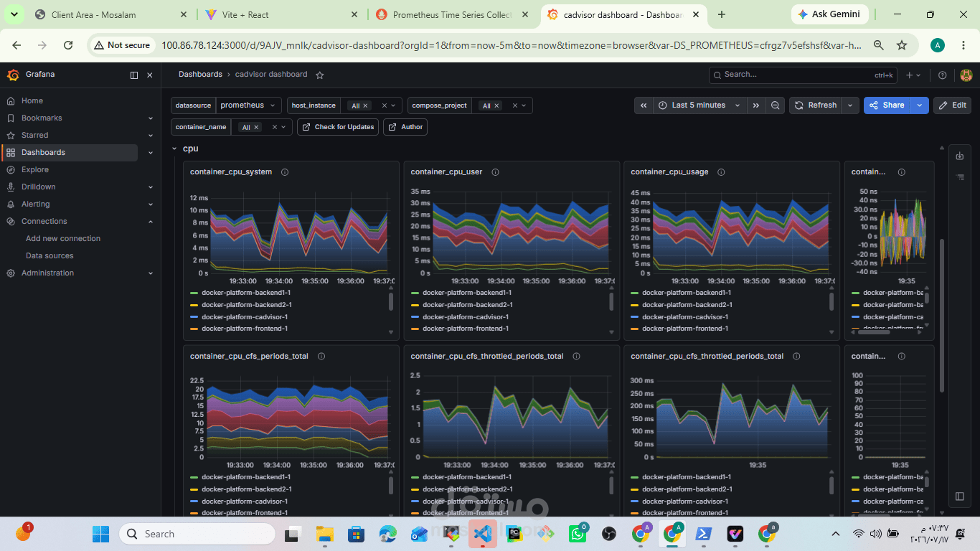The height and width of the screenshot is (551, 980).
Task: Expand the refresh interval dropdown arrow
Action: click(850, 105)
